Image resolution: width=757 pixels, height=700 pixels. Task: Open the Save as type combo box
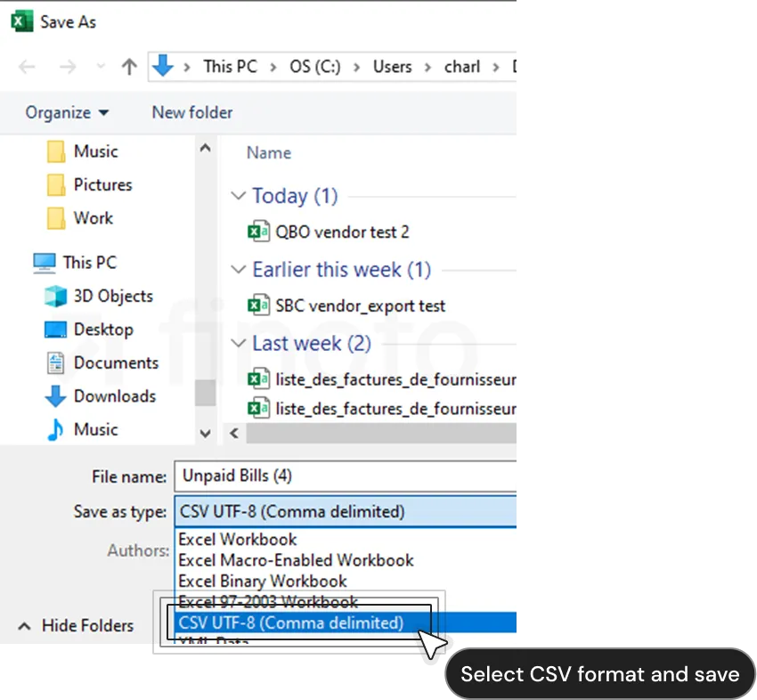click(346, 512)
